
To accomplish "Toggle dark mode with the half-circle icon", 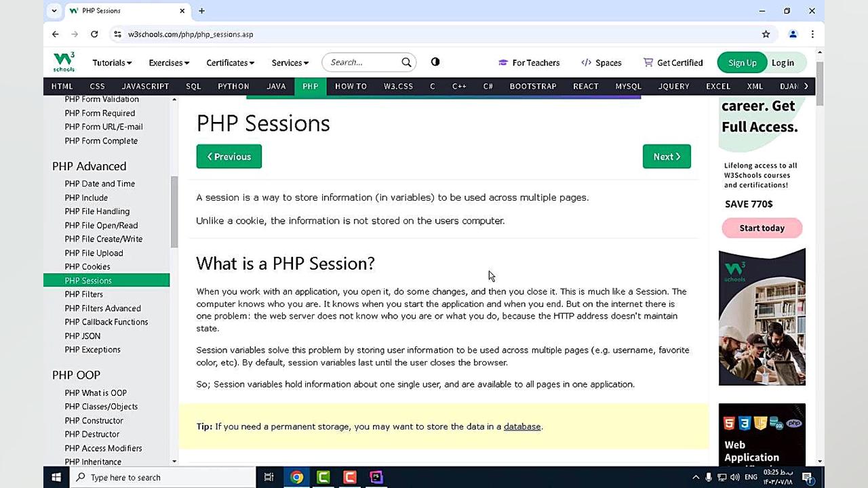I will [435, 62].
